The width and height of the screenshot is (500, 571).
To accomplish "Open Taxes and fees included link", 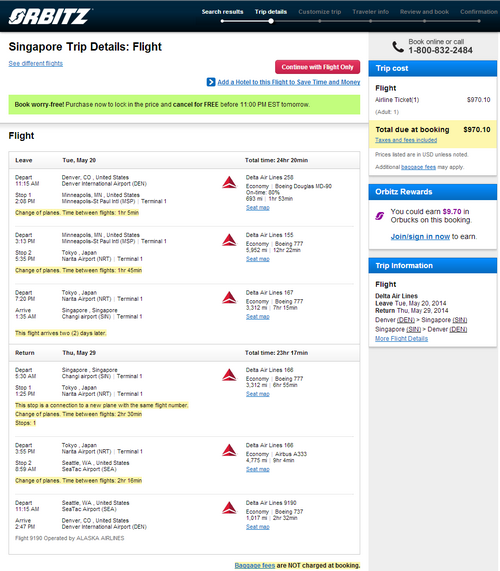I will 406,140.
